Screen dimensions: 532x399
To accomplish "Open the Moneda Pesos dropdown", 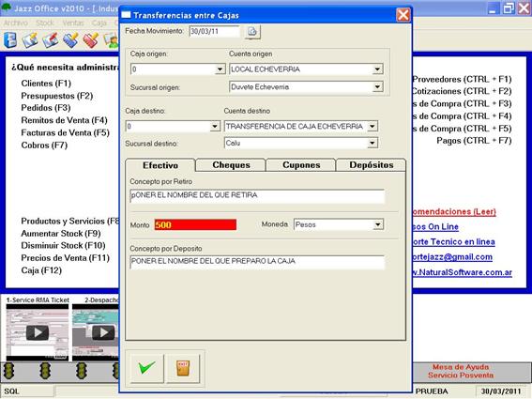I will pyautogui.click(x=378, y=224).
